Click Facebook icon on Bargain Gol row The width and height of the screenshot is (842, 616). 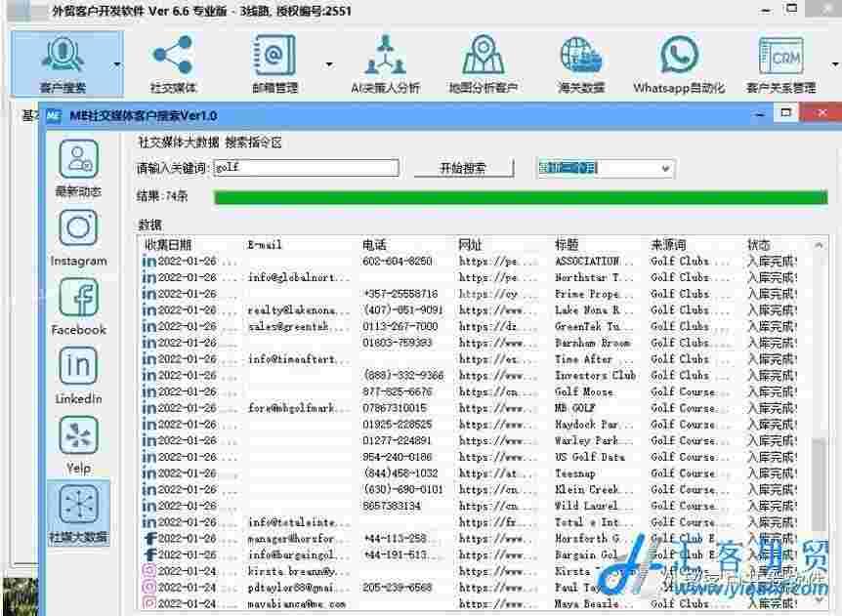150,554
